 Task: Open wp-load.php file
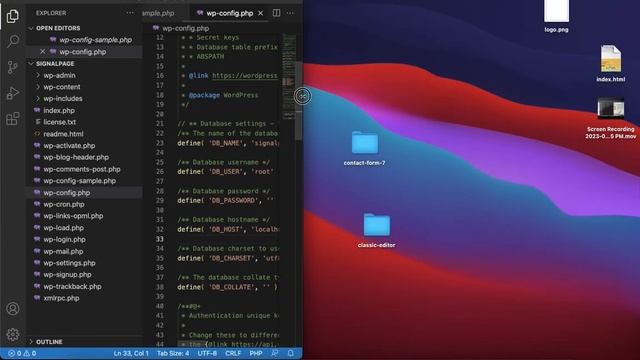click(63, 228)
